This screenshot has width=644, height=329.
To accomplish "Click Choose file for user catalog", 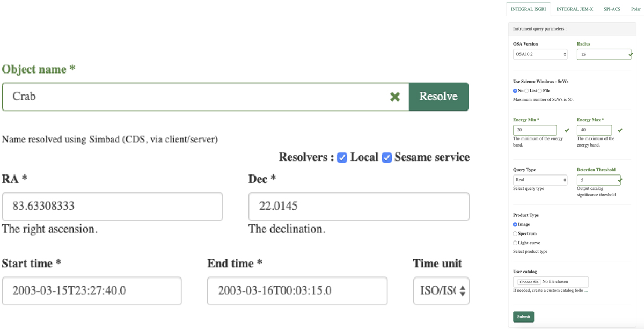I will (x=529, y=282).
